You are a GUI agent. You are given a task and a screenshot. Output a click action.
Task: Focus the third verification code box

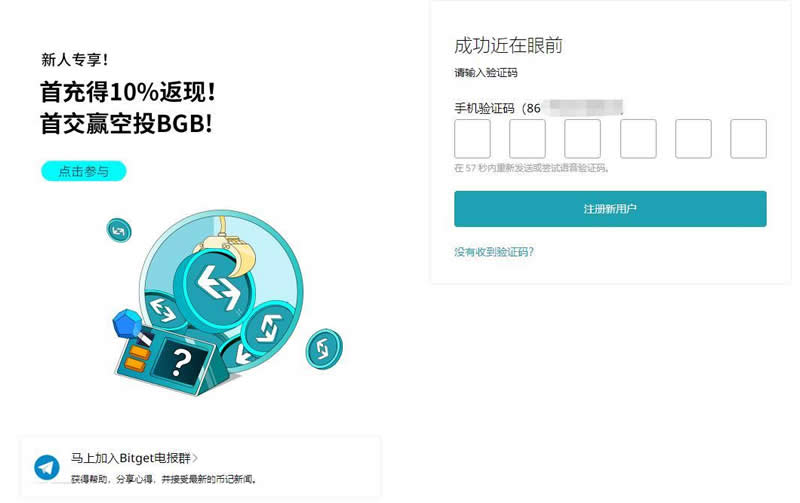point(583,139)
